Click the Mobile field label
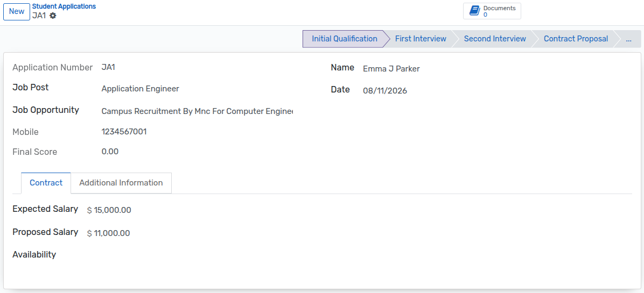 pyautogui.click(x=25, y=132)
